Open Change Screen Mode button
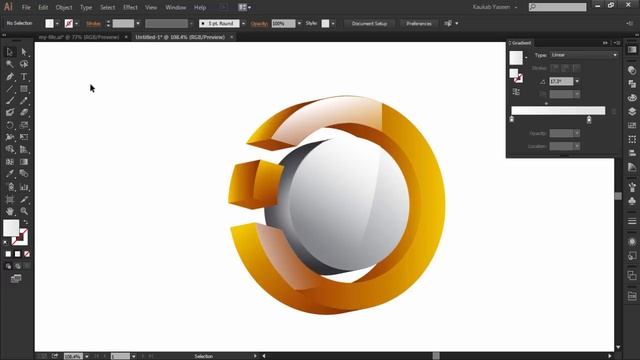The height and width of the screenshot is (360, 640). click(x=16, y=279)
